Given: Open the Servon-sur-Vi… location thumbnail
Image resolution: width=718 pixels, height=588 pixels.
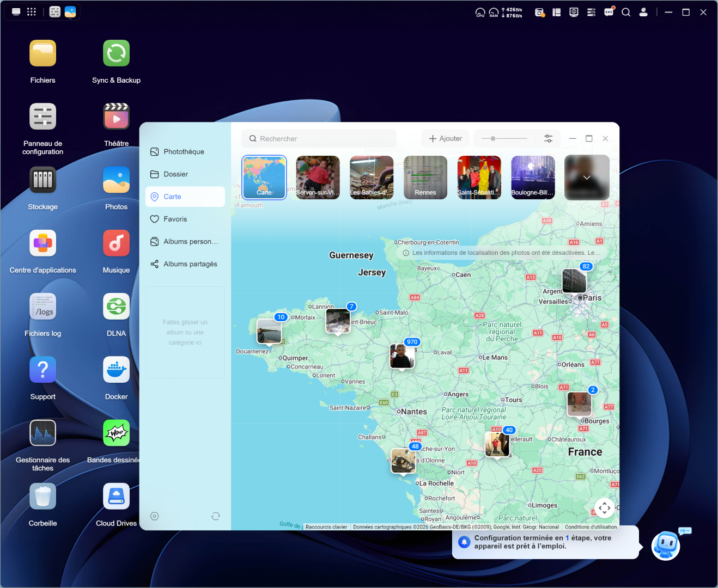Looking at the screenshot, I should pyautogui.click(x=318, y=177).
